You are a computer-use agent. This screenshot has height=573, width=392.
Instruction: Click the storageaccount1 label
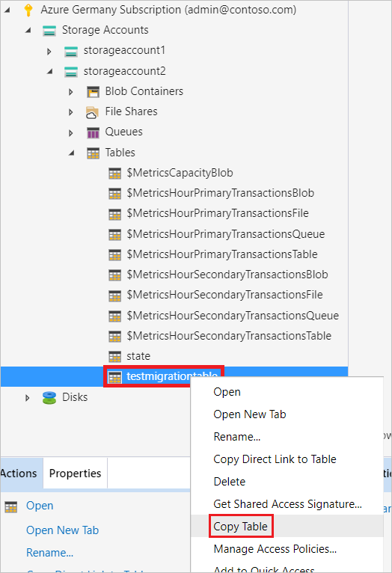(124, 50)
